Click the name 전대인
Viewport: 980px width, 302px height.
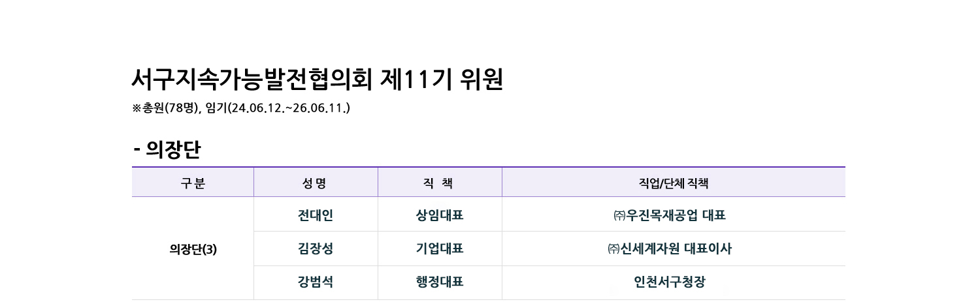pyautogui.click(x=316, y=215)
